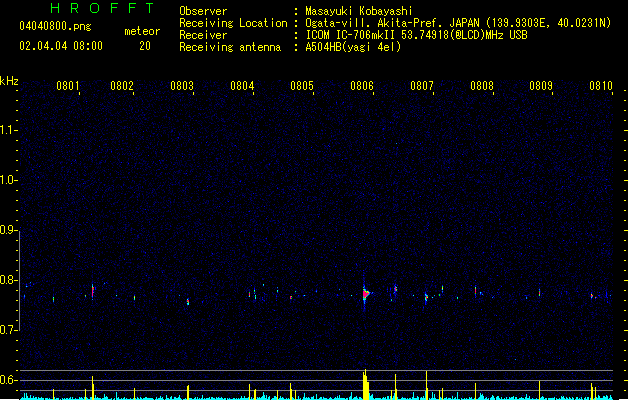Click the 0801 time marker
The width and height of the screenshot is (629, 400).
[67, 86]
